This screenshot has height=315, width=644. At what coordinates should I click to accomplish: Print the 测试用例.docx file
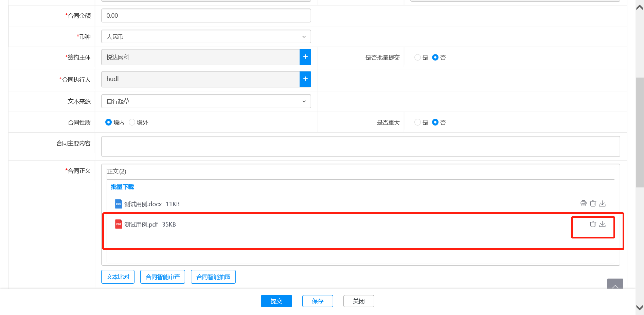[x=583, y=203]
